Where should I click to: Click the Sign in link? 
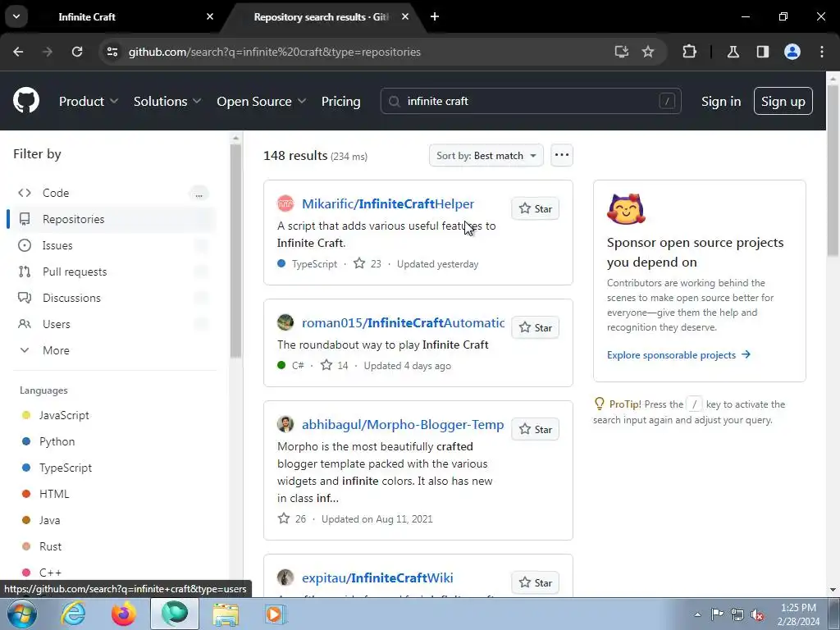[x=721, y=101]
